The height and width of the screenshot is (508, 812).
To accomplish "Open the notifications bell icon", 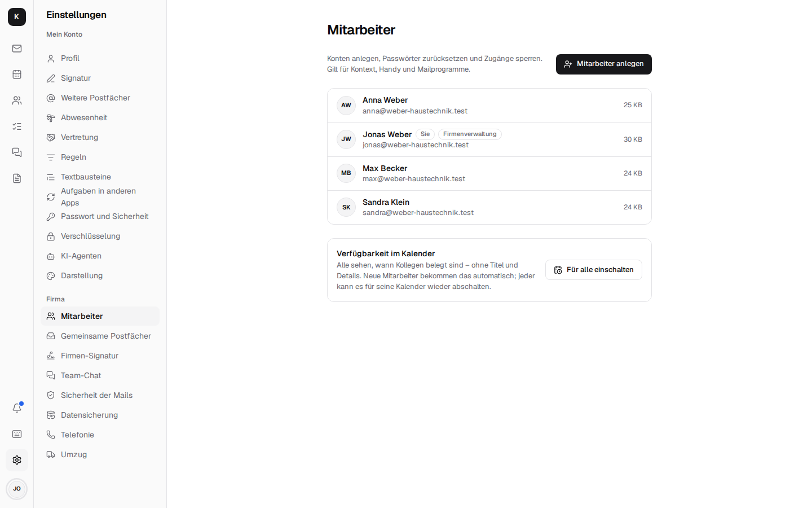I will 17,408.
